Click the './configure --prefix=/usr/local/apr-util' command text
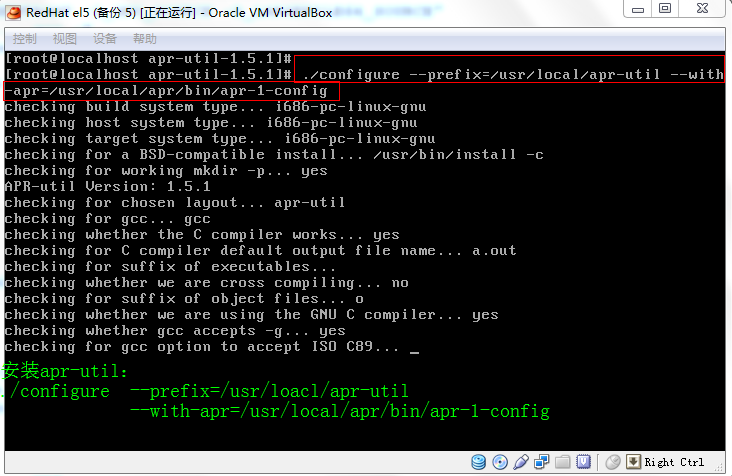Viewport: 732px width, 476px height. 481,75
